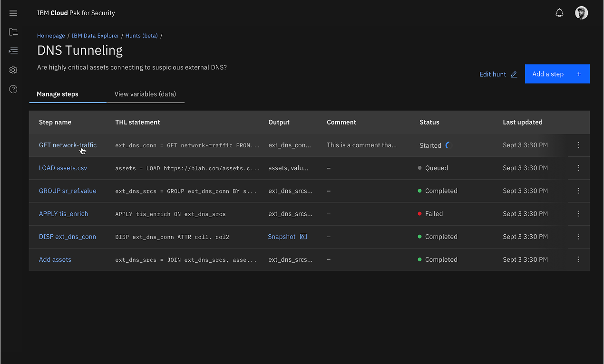Open overflow menu for LOAD assets.csv row
The height and width of the screenshot is (364, 604).
click(579, 168)
